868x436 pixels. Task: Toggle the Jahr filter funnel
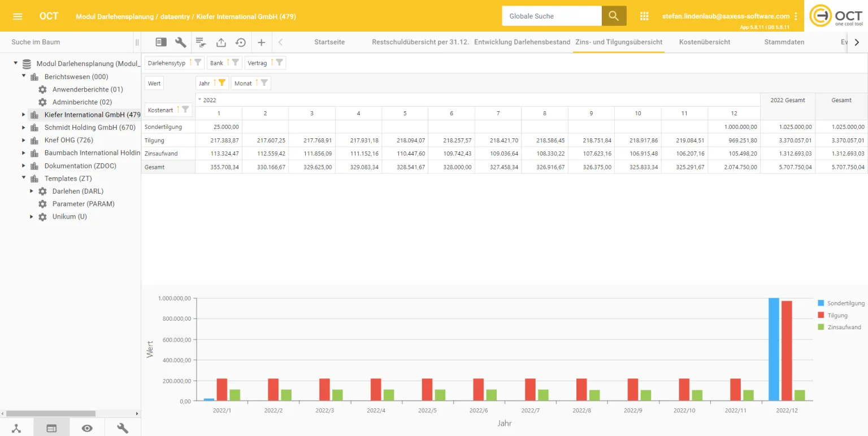[222, 83]
